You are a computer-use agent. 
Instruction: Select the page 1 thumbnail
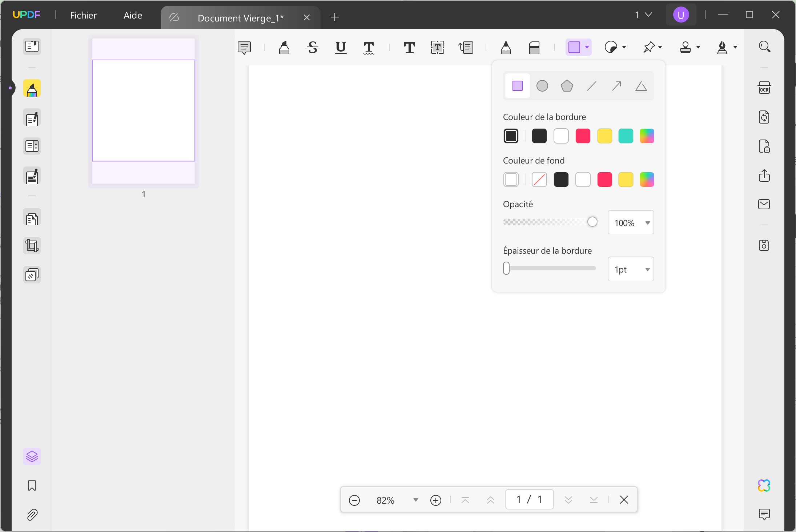point(143,111)
